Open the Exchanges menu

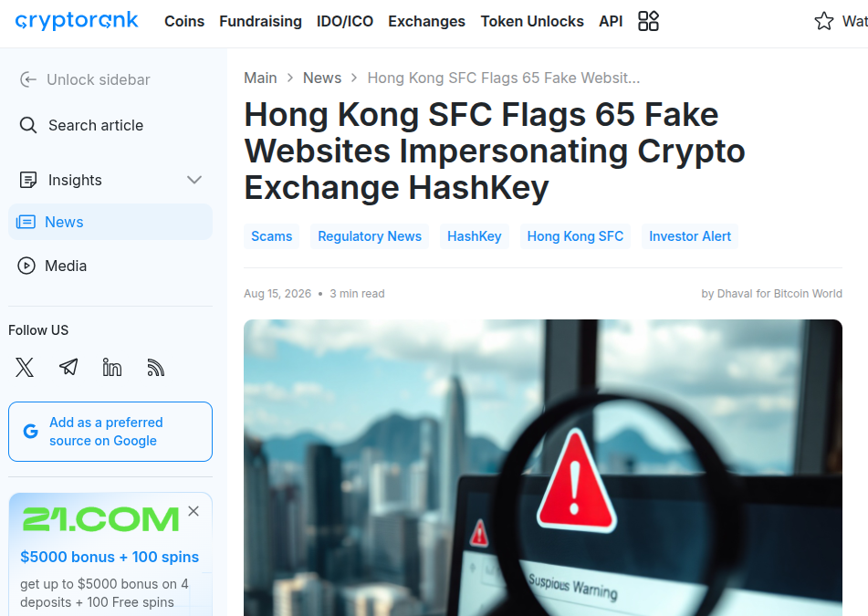(x=427, y=21)
